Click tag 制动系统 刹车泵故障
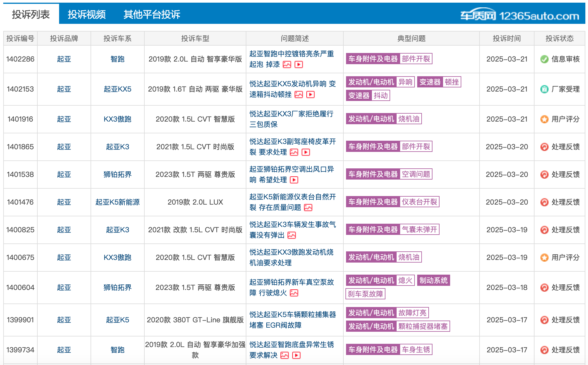588x365 pixels. click(x=398, y=287)
